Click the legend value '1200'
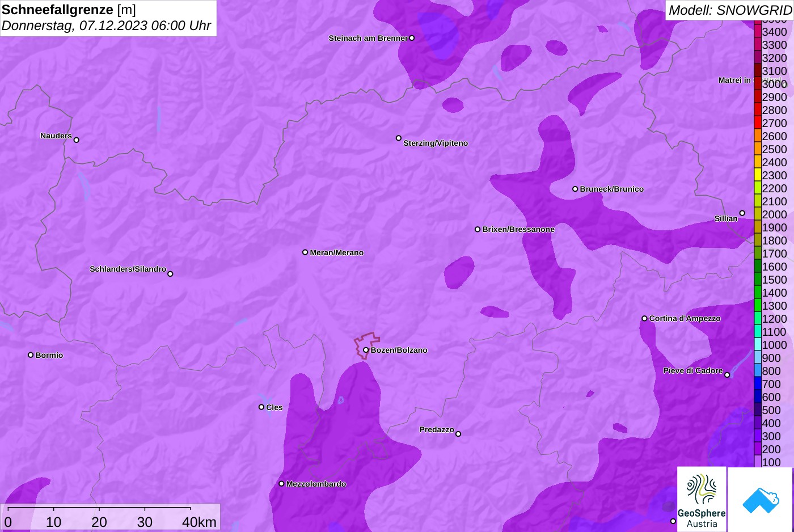 [774, 319]
